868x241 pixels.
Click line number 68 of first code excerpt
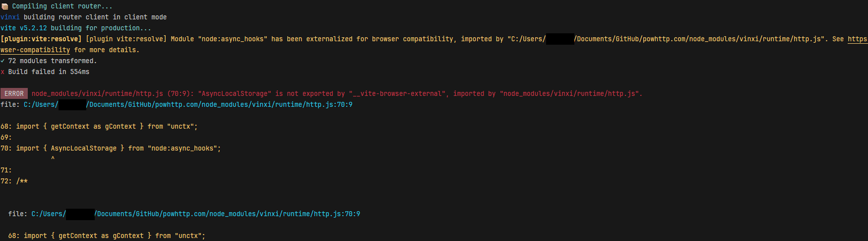click(4, 127)
